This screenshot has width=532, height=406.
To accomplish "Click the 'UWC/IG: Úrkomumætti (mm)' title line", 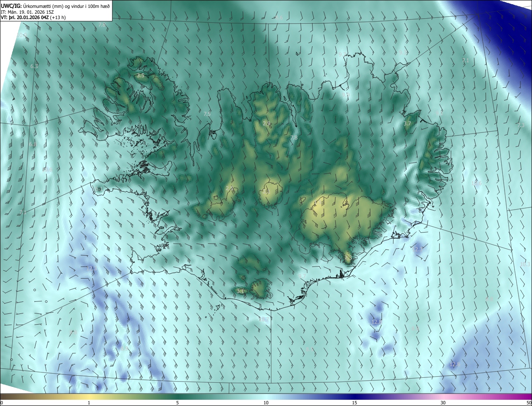I will pos(55,5).
